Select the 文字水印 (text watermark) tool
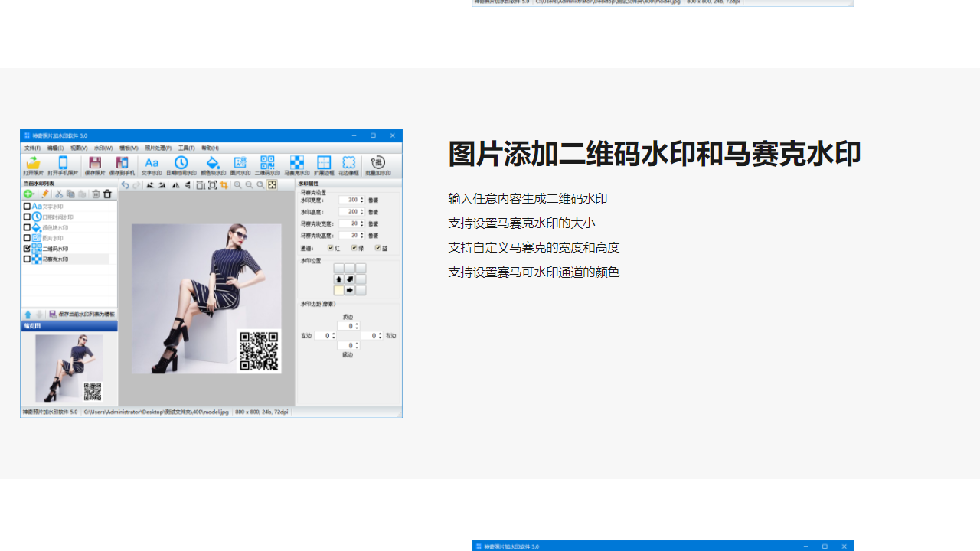 pos(151,164)
